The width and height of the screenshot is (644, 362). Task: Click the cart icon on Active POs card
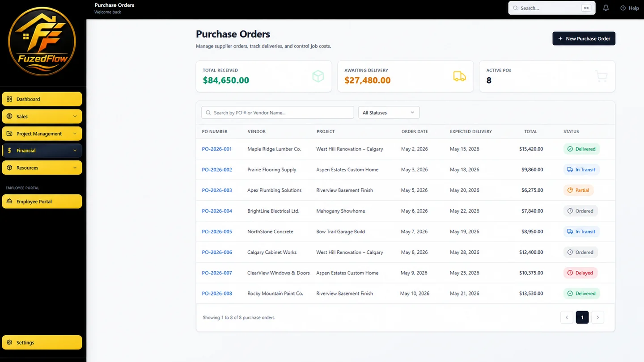(602, 76)
